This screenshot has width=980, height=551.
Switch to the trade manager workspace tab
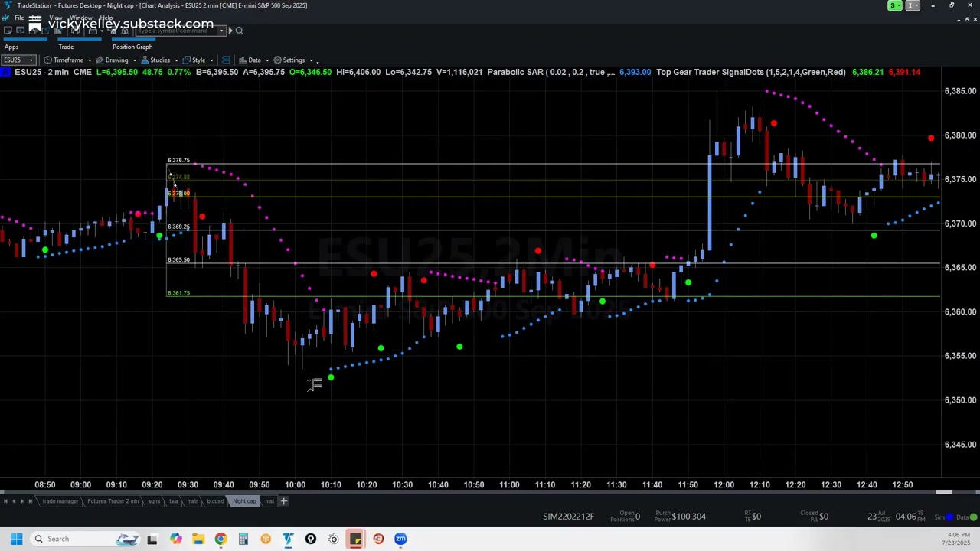coord(60,501)
